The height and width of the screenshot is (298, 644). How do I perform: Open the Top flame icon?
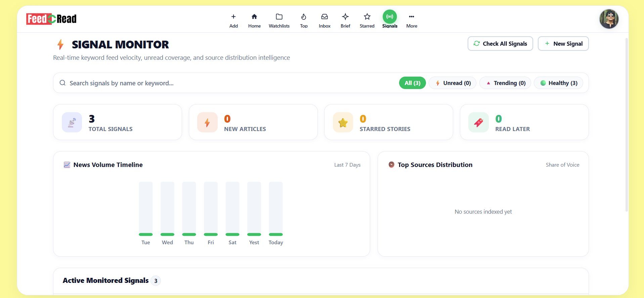pos(304,16)
